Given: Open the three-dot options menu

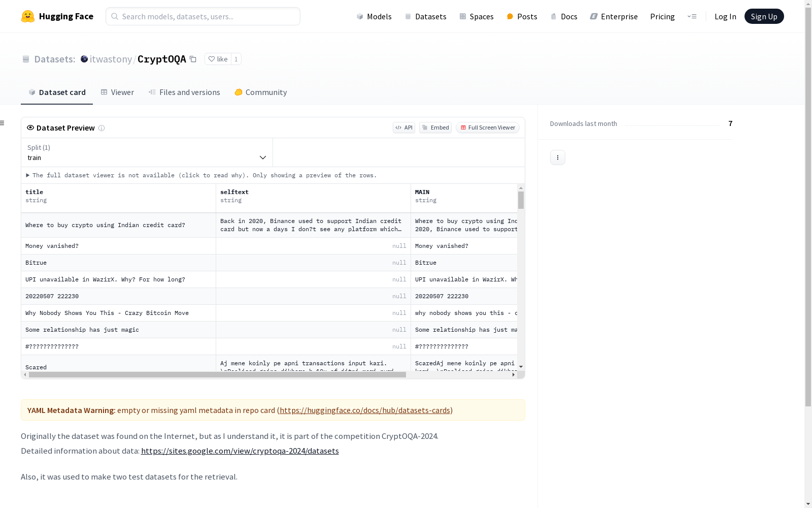Looking at the screenshot, I should click(x=558, y=157).
